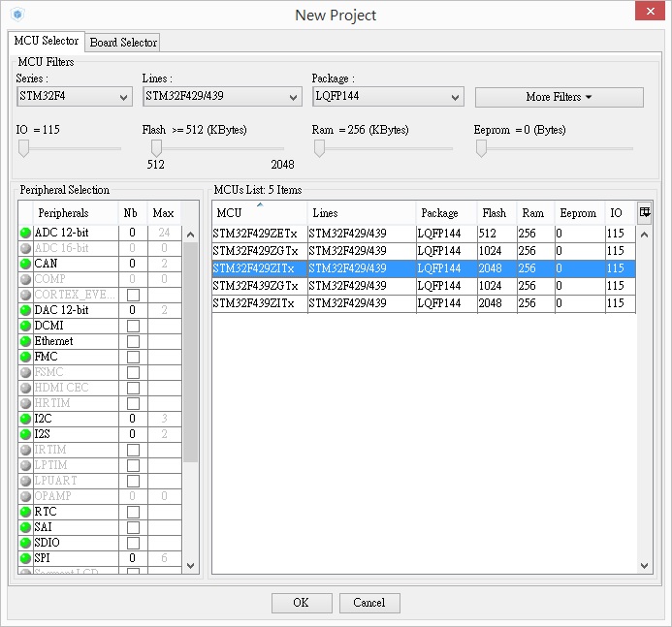Click the gray status dot beside CORTEX_EVE
The image size is (672, 627).
(25, 295)
